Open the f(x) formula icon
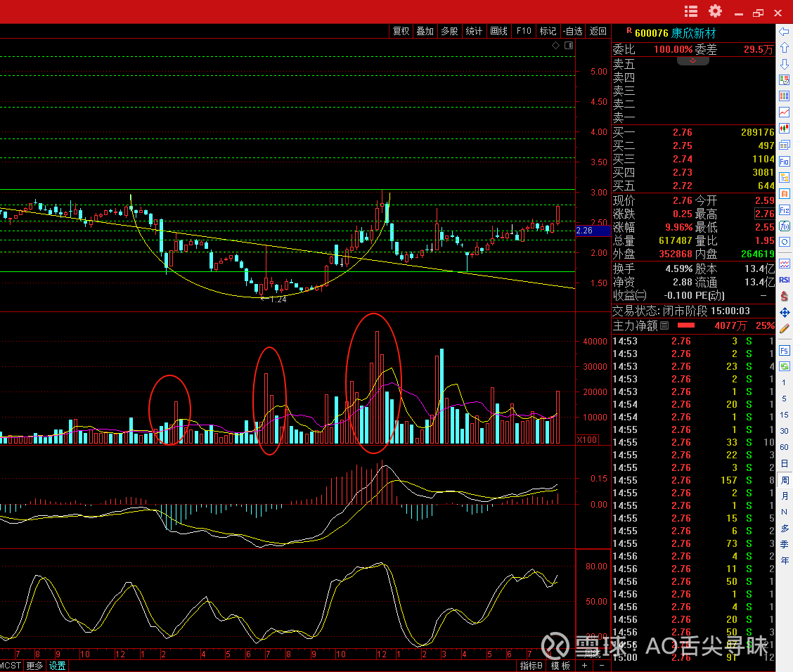The height and width of the screenshot is (672, 793). point(784,226)
